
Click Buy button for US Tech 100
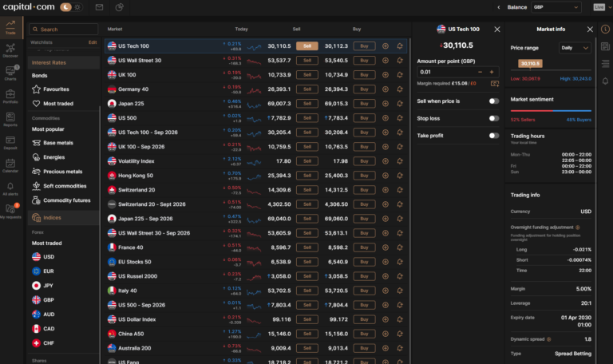pyautogui.click(x=364, y=46)
